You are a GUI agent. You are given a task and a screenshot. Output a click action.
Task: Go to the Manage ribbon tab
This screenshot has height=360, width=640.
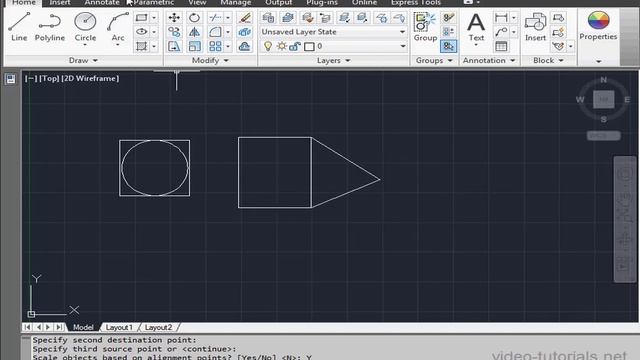coord(236,3)
